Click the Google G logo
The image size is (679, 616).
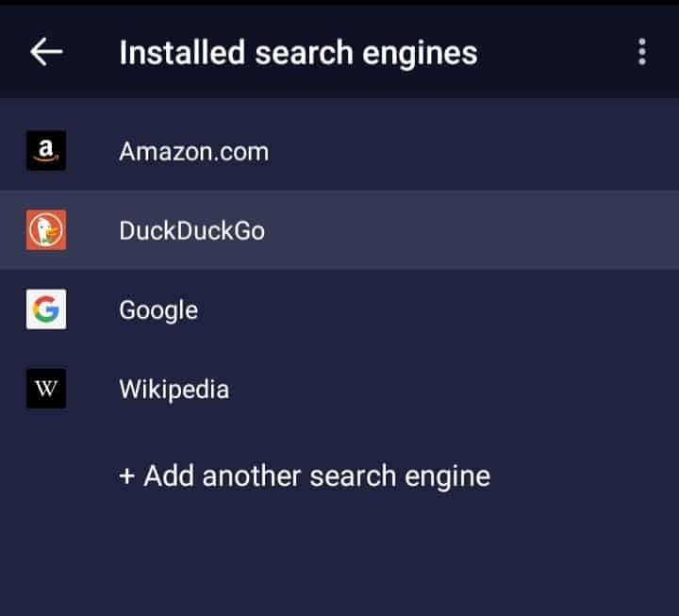46,309
